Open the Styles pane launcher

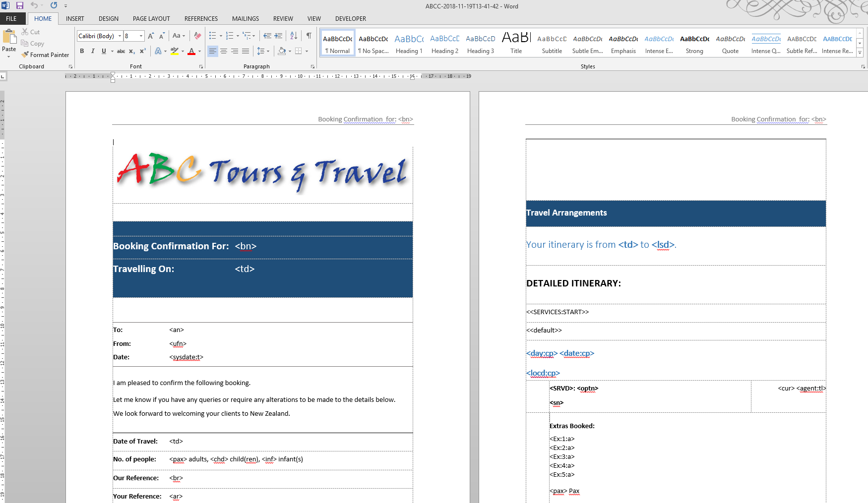click(863, 66)
